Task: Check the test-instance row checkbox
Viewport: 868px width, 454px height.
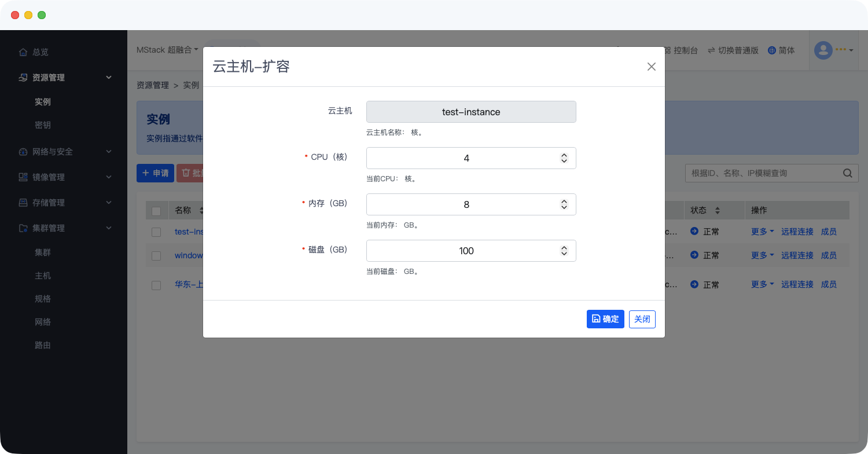Action: (156, 232)
